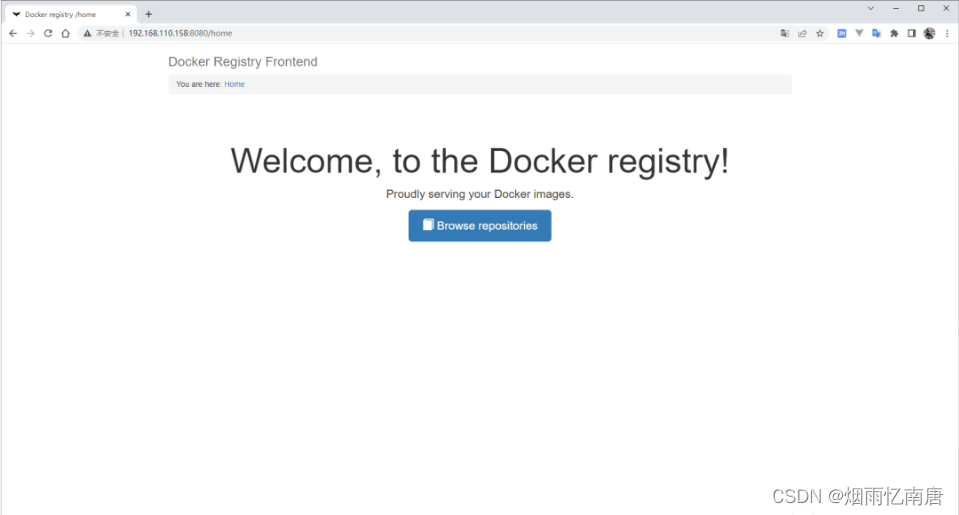Image resolution: width=959 pixels, height=515 pixels.
Task: Reload the Docker registry page
Action: 48,33
